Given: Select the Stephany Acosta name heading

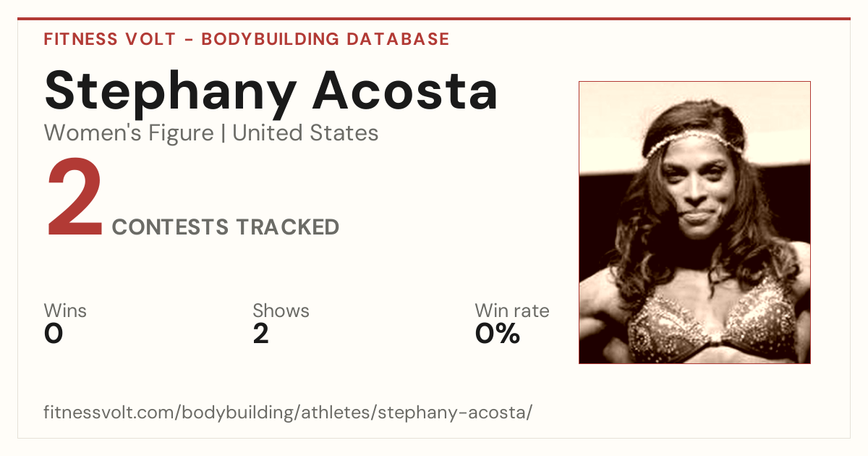Looking at the screenshot, I should click(271, 91).
